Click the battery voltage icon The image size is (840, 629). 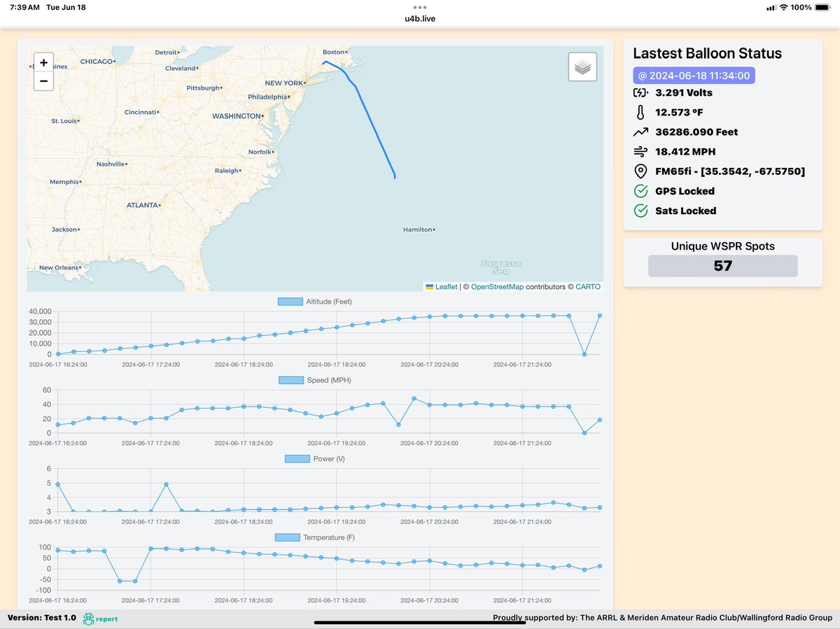(640, 92)
